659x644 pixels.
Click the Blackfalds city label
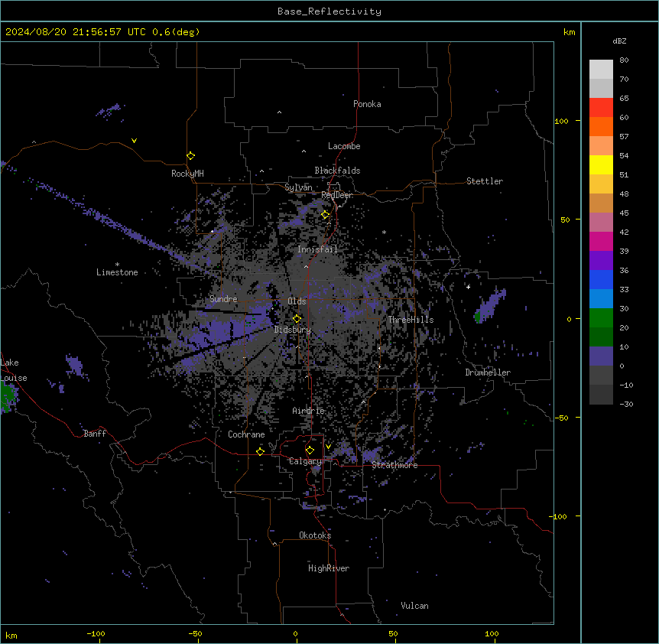(337, 171)
